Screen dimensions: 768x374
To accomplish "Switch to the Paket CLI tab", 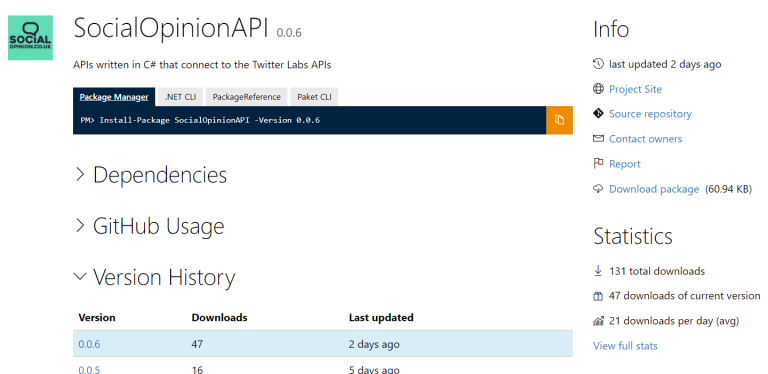I will pos(314,96).
